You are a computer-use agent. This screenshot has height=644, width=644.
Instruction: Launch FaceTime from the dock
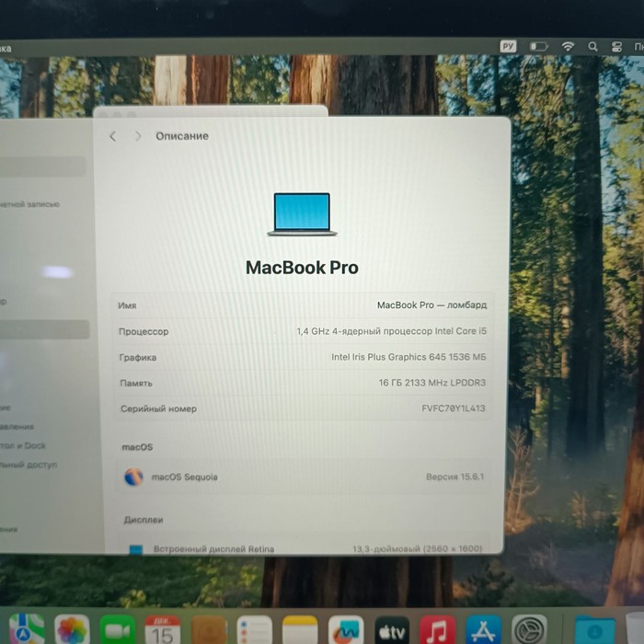[x=118, y=631]
